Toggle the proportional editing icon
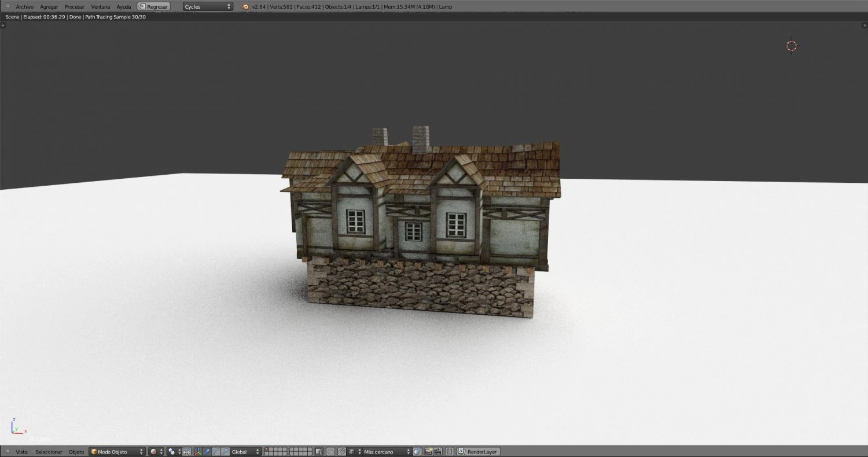The height and width of the screenshot is (457, 868). click(330, 452)
